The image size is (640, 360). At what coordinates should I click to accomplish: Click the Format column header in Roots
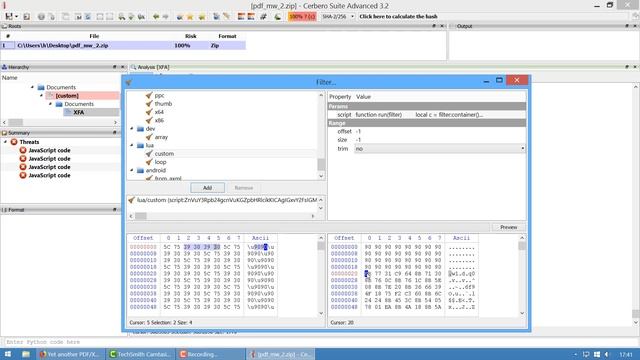(x=227, y=36)
